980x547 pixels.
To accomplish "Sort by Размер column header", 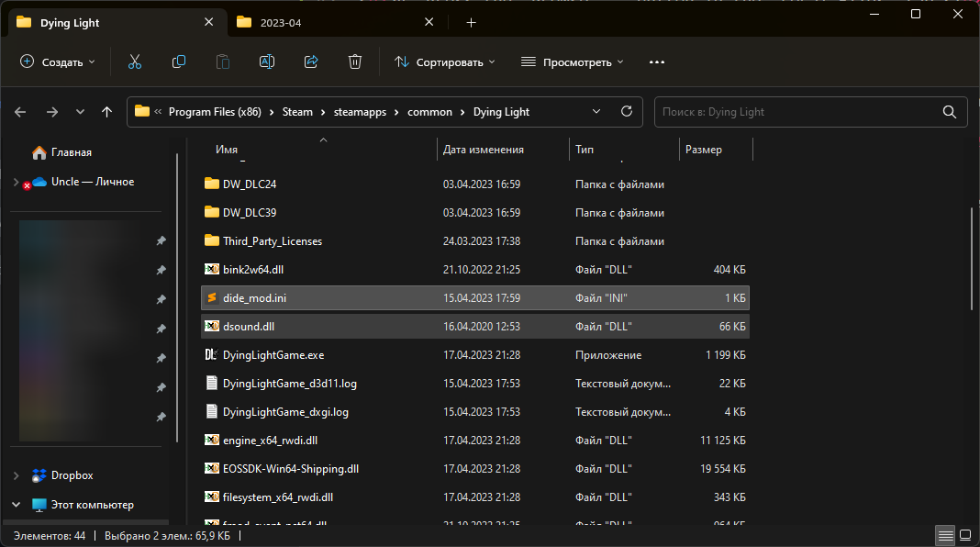I will pos(703,150).
